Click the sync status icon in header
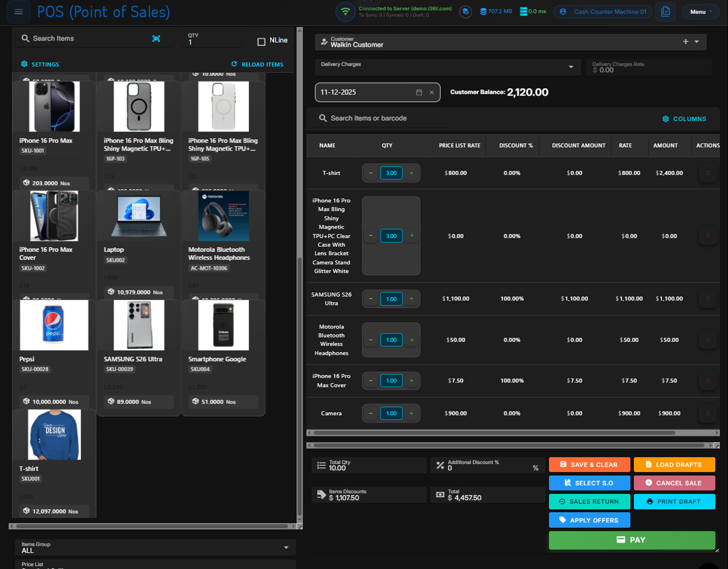 (x=465, y=12)
